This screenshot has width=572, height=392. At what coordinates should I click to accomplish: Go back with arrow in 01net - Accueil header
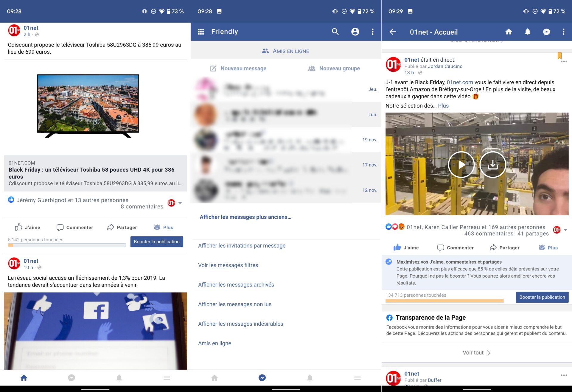click(393, 32)
